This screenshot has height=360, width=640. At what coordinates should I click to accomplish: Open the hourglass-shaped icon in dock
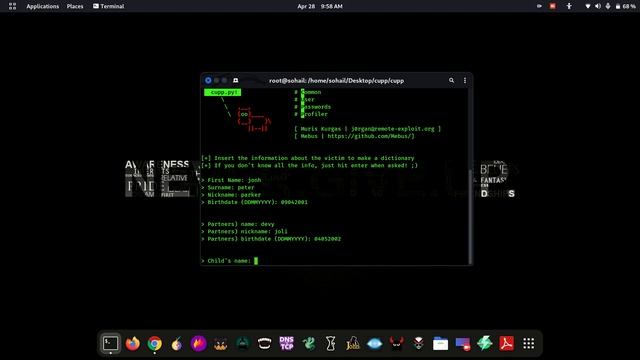pyautogui.click(x=331, y=343)
